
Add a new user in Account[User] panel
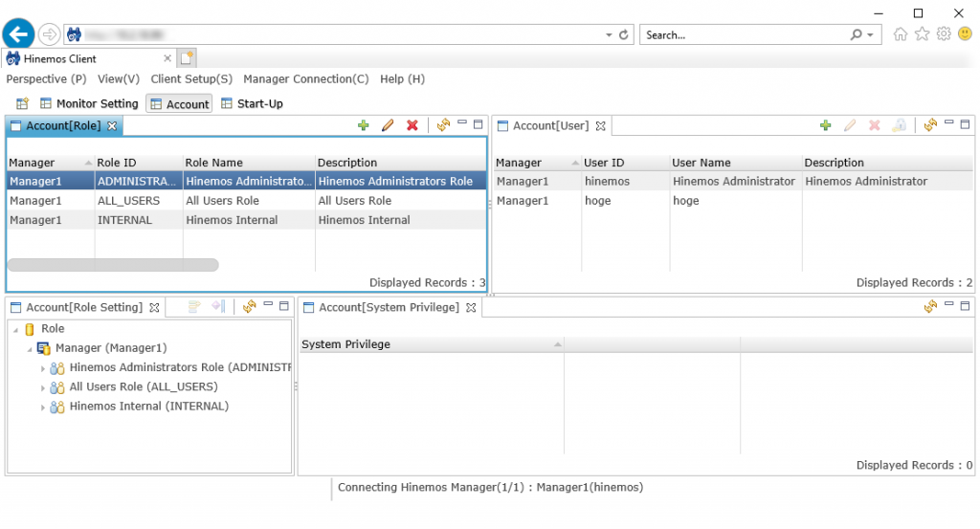pos(826,125)
